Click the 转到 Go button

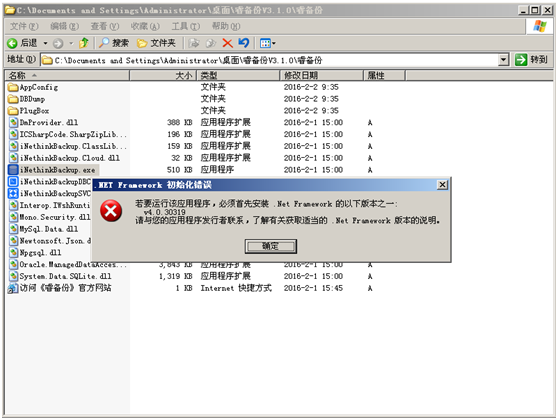coord(532,60)
